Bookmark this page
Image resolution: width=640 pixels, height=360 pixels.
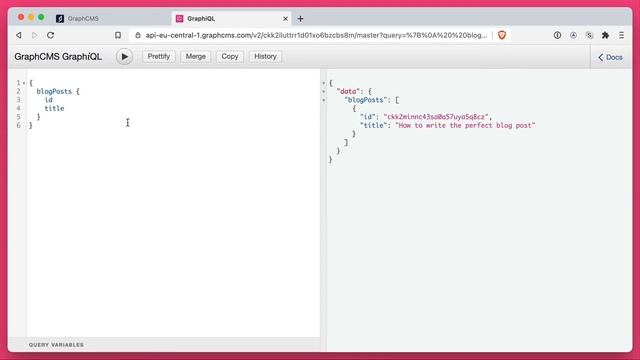[118, 36]
